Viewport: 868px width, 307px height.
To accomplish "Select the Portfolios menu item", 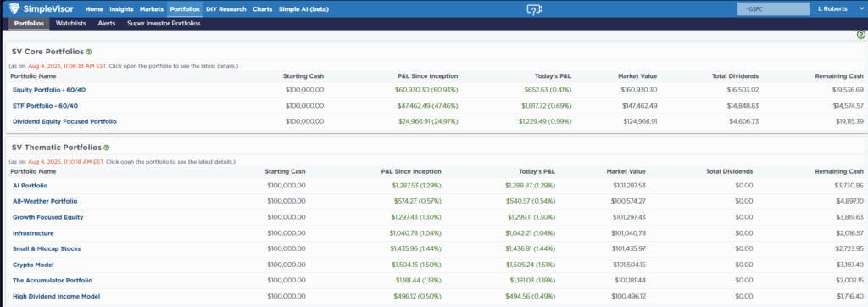I will click(x=185, y=9).
